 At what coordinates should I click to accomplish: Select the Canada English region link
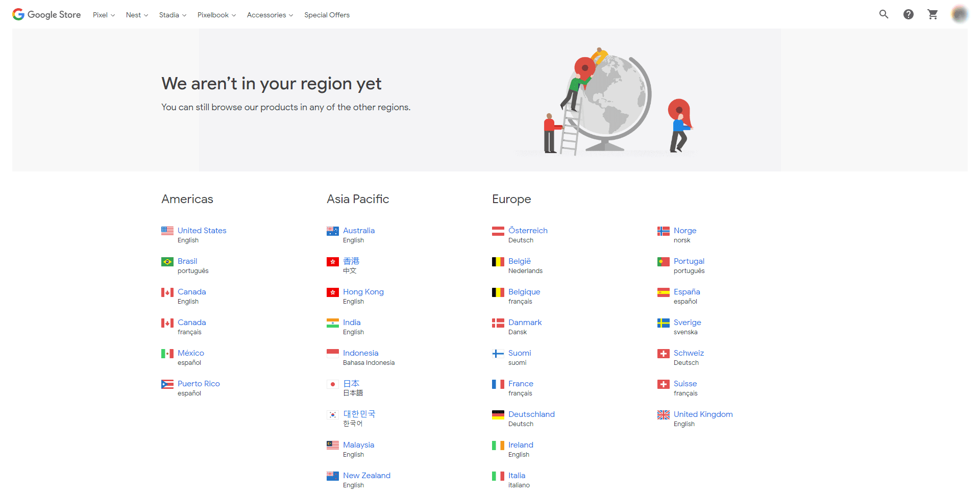tap(191, 292)
